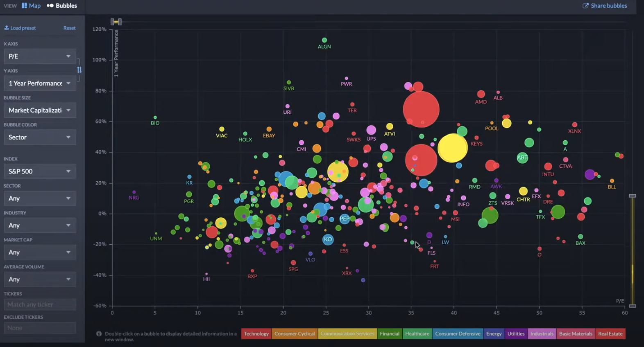Open the Y Axis 1 Year Performance dropdown
This screenshot has width=644, height=347.
click(x=40, y=83)
